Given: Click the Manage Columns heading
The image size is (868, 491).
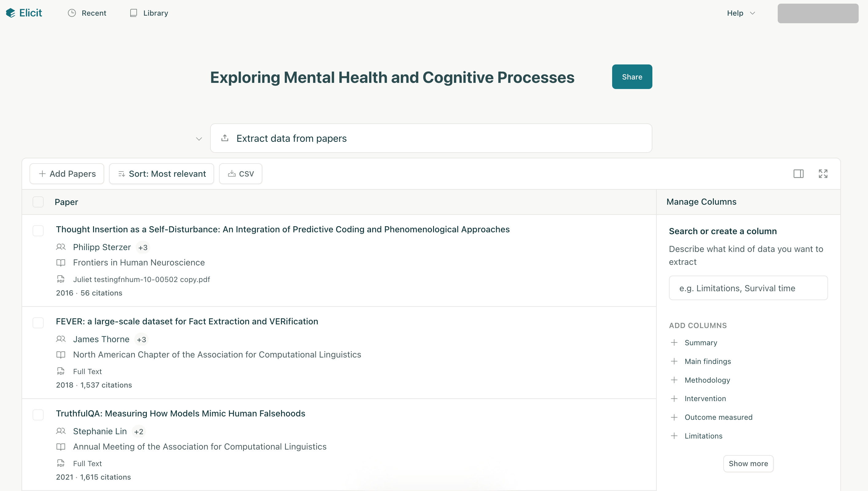Looking at the screenshot, I should tap(701, 202).
